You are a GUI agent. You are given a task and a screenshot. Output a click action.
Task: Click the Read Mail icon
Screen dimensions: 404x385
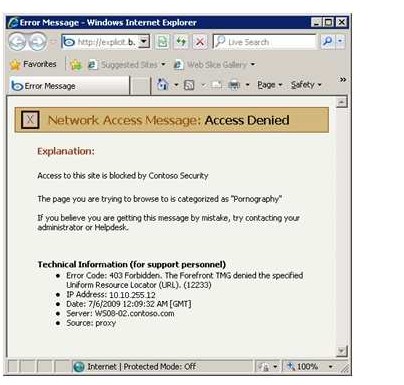217,85
